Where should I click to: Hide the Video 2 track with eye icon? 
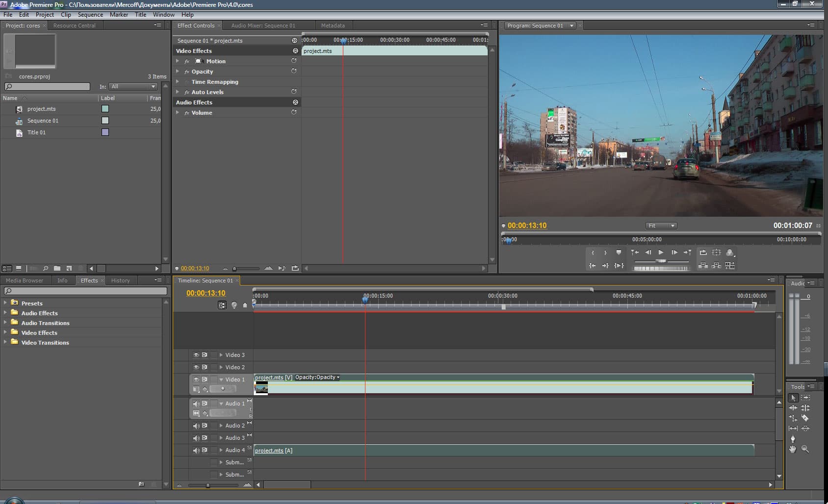(x=196, y=367)
